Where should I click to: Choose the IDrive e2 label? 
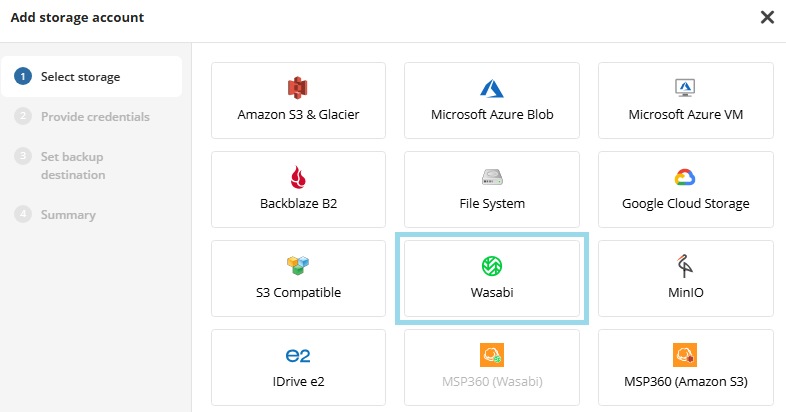[x=298, y=382]
